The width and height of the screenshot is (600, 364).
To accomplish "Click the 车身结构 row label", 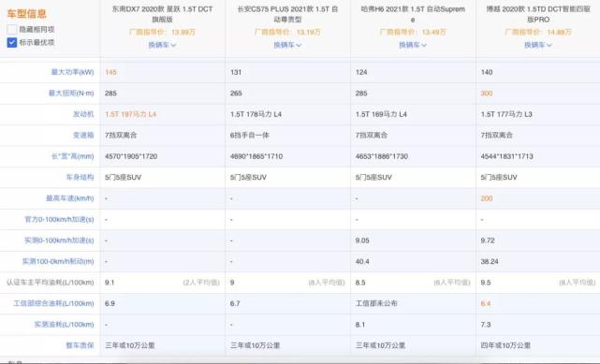I will [80, 177].
